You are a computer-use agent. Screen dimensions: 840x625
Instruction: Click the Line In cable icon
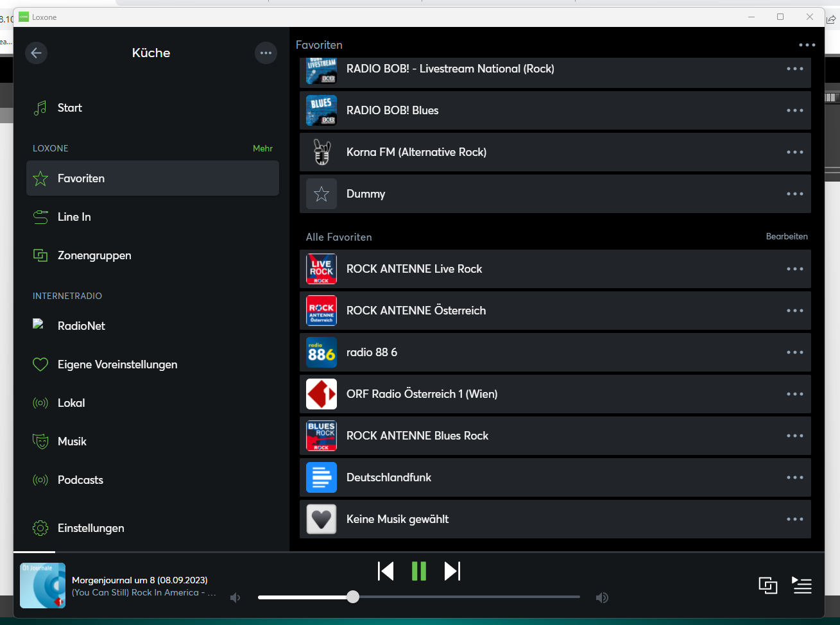pos(40,217)
